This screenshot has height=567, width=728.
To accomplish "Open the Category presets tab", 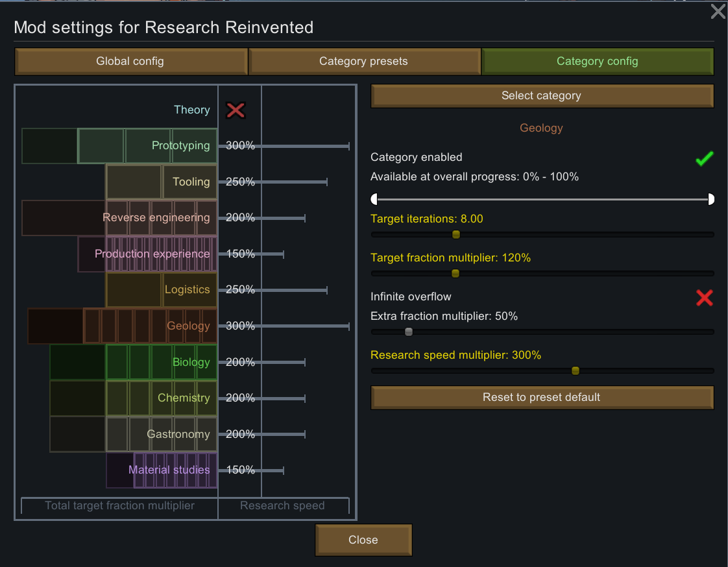I will (x=364, y=61).
